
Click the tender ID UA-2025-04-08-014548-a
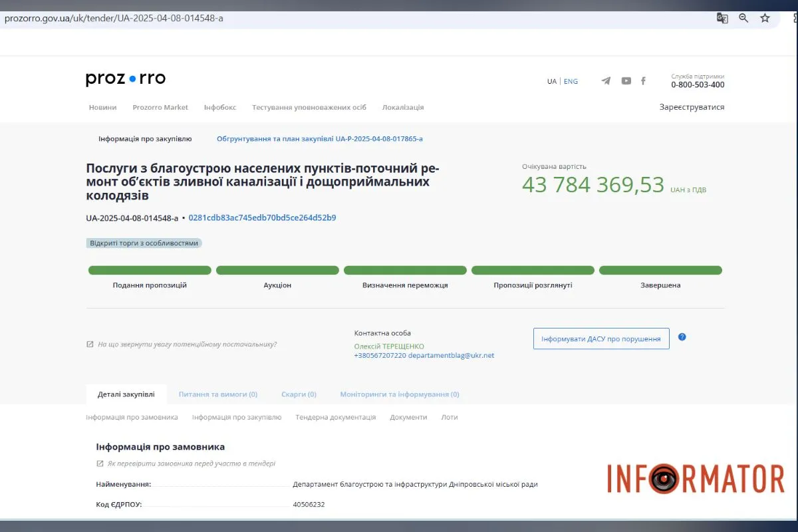132,217
